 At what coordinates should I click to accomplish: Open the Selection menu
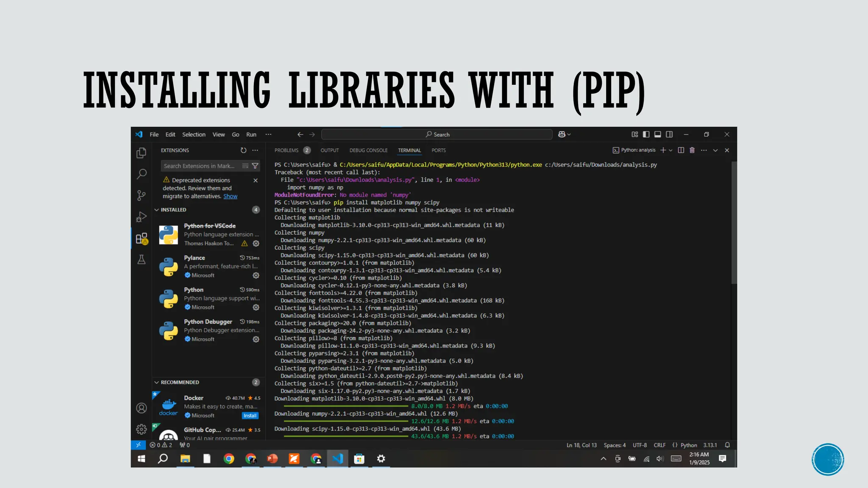pos(194,134)
